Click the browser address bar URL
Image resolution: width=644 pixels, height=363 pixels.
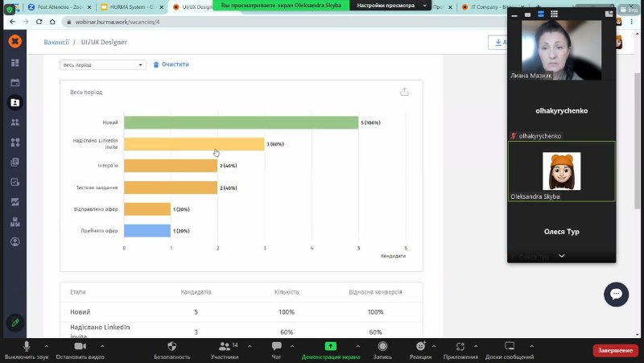[x=118, y=22]
